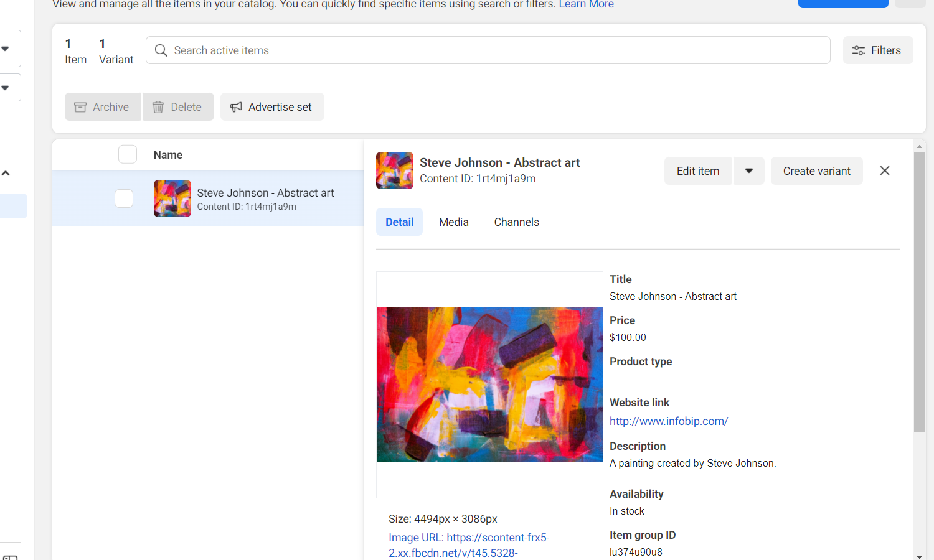
Task: Click the sidebar panel icon at bottom left
Action: click(x=10, y=556)
